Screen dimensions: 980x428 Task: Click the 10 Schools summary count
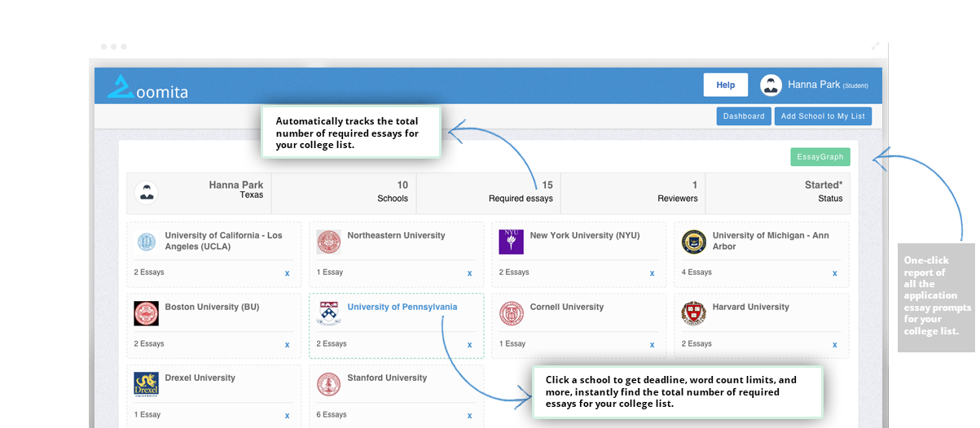coord(393,192)
